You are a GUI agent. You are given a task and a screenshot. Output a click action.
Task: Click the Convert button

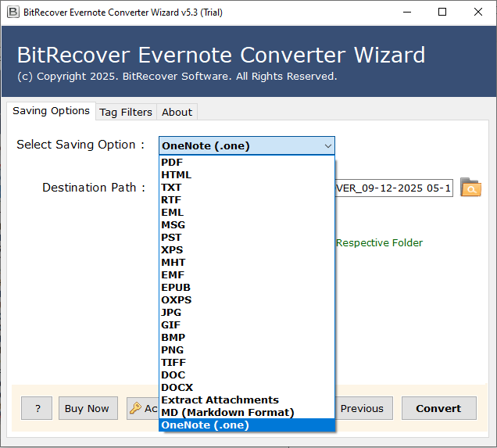point(438,408)
